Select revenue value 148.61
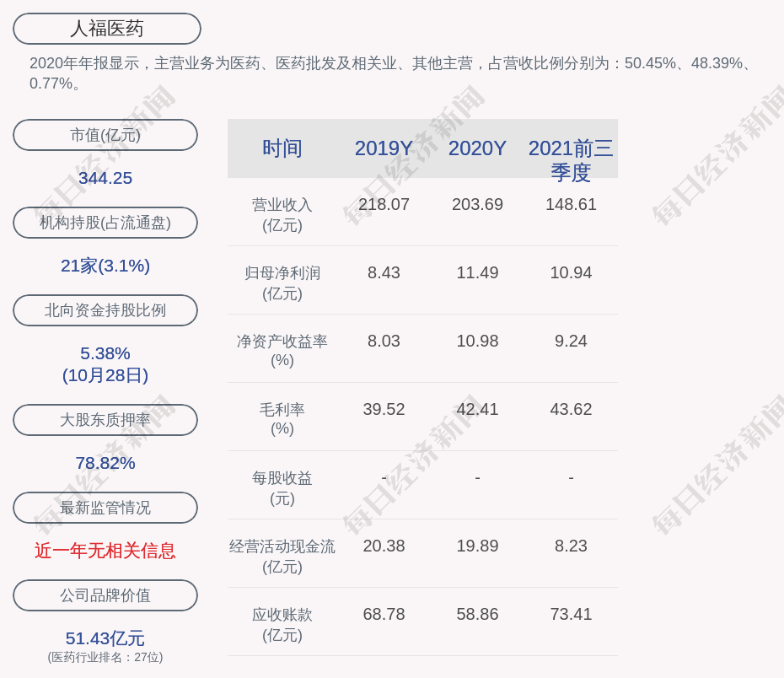The image size is (784, 678). [571, 205]
